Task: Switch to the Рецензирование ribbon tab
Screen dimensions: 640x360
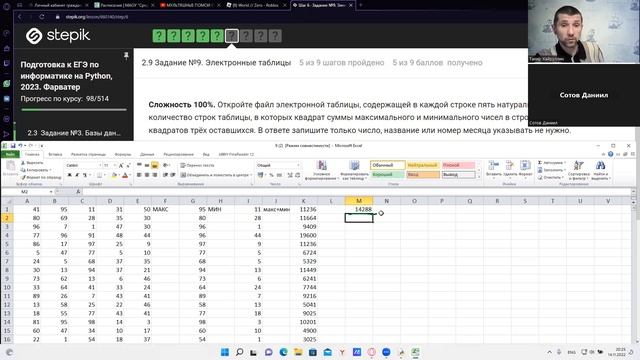Action: (178, 154)
